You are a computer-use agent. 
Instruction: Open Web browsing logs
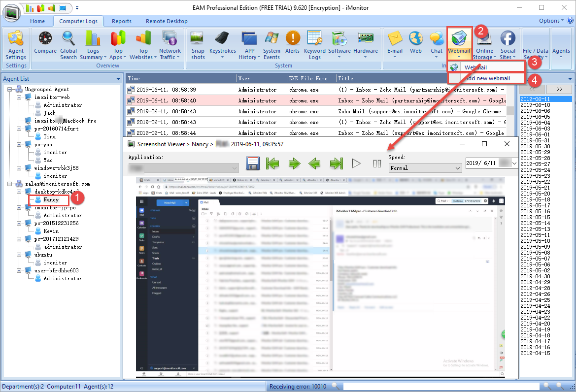tap(416, 42)
